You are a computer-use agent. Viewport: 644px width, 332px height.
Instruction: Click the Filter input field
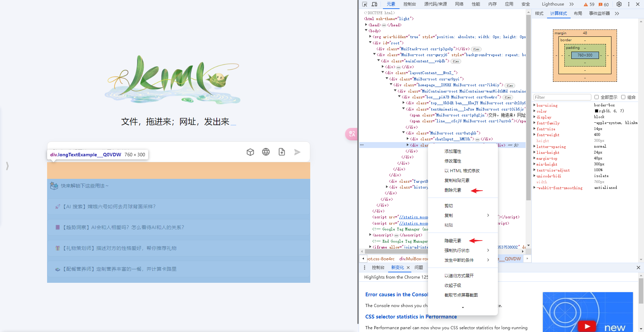pyautogui.click(x=562, y=97)
